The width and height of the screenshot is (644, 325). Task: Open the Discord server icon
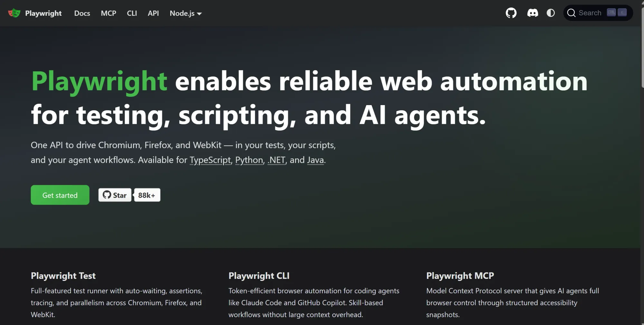point(533,13)
